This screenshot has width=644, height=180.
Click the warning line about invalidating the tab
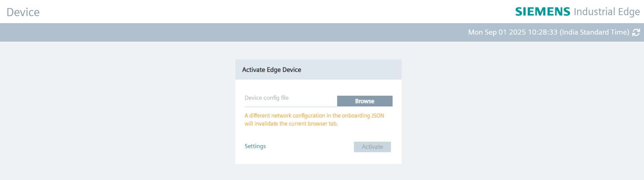pos(291,124)
